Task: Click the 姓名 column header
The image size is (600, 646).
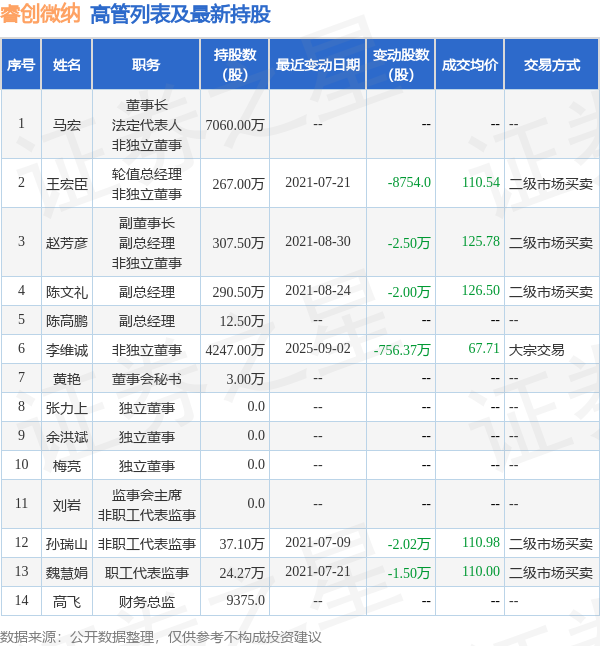Action: [66, 65]
